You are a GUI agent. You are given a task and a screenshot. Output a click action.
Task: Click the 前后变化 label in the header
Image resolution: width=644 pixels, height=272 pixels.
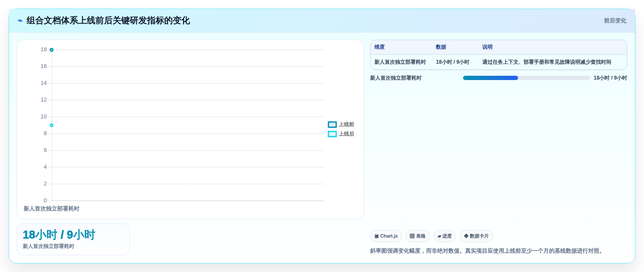point(615,21)
